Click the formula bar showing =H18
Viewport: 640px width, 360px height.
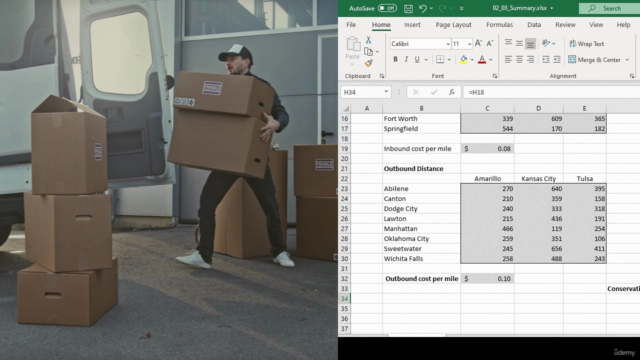(551, 92)
